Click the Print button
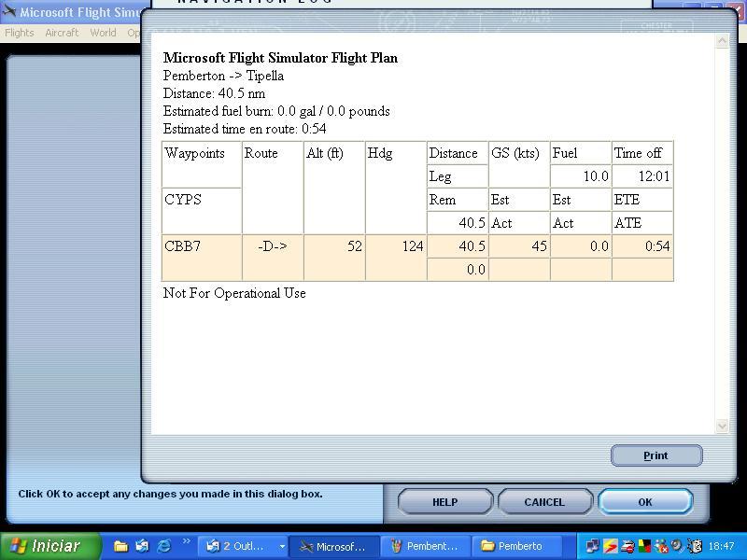The height and width of the screenshot is (560, 747). (655, 455)
